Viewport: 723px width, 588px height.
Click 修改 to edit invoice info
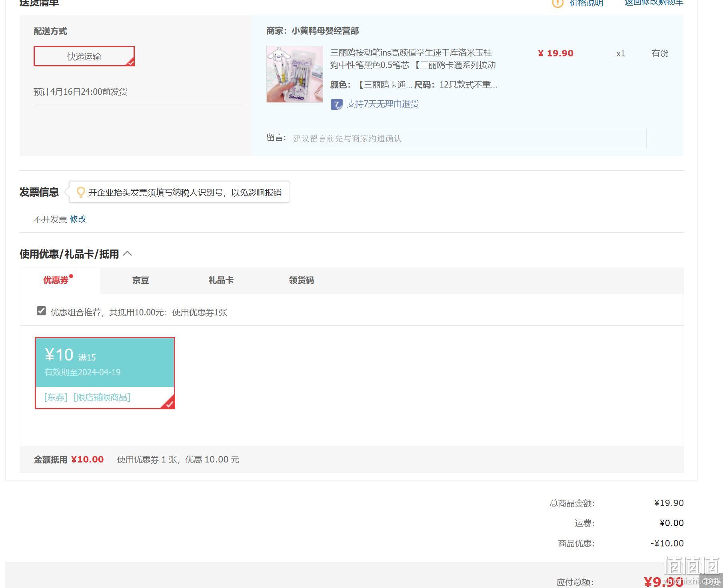pyautogui.click(x=78, y=219)
